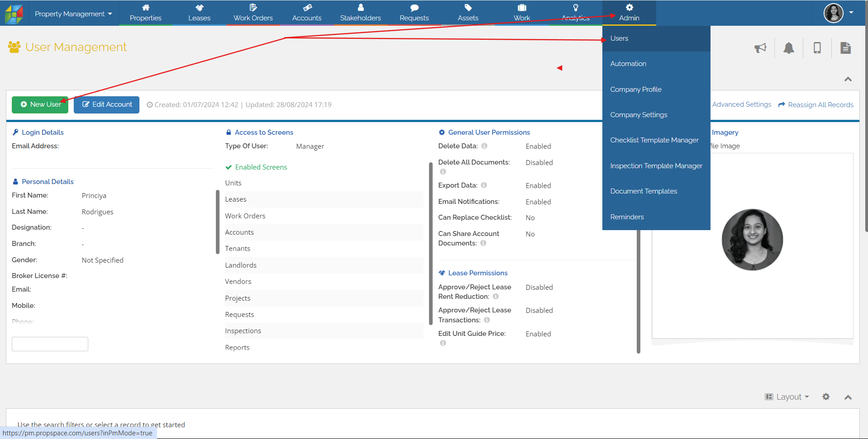Click the PropSpace logo icon
Image resolution: width=868 pixels, height=439 pixels.
(14, 14)
